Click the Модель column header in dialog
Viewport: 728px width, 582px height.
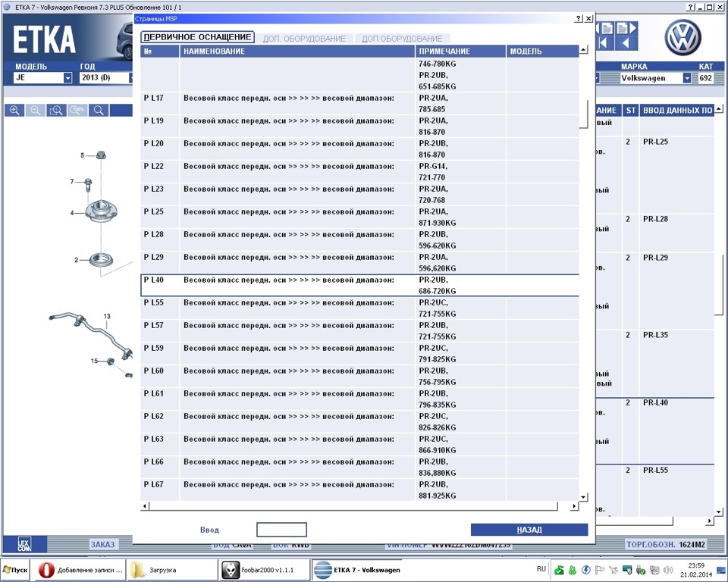[542, 51]
